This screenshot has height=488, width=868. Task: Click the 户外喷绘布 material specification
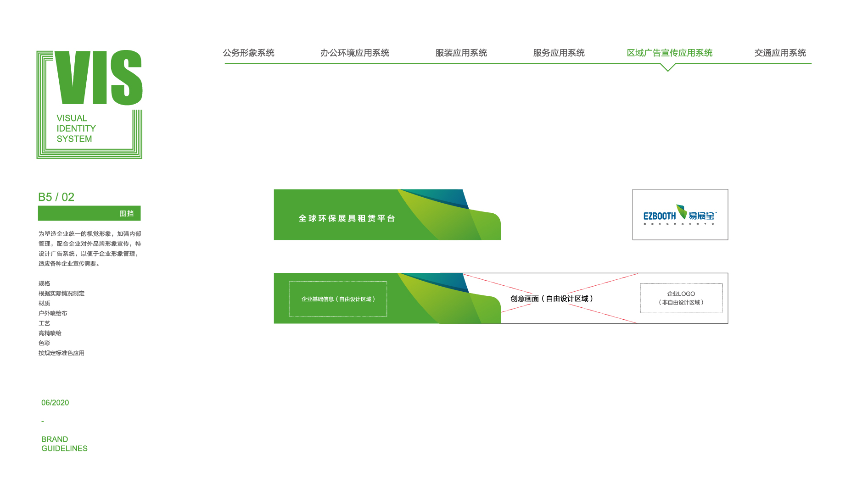(53, 313)
